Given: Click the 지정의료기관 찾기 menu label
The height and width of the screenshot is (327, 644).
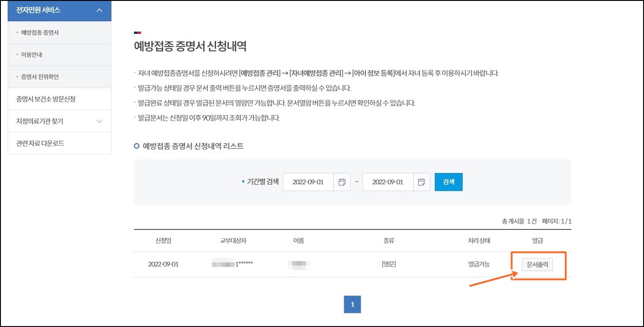Looking at the screenshot, I should pos(40,121).
